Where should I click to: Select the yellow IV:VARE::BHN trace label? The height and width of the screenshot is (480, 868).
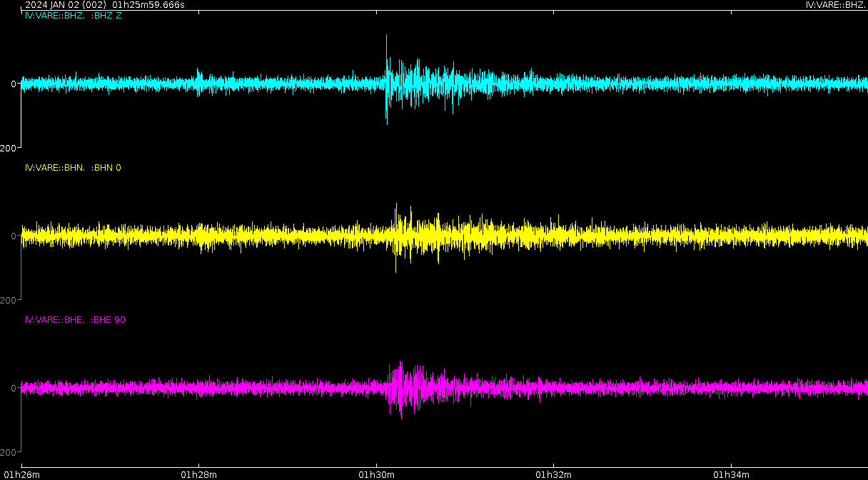click(73, 168)
